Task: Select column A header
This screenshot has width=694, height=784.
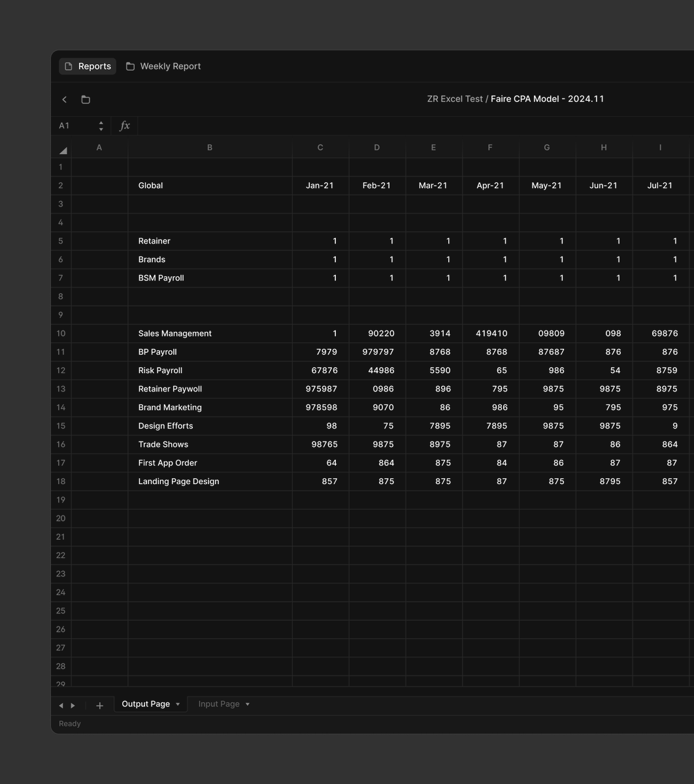Action: [x=99, y=148]
